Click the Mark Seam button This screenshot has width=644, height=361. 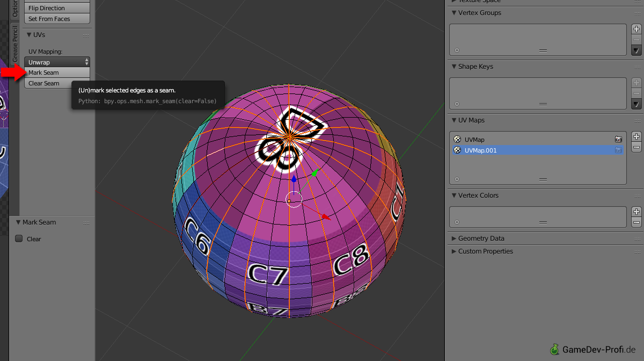(57, 73)
